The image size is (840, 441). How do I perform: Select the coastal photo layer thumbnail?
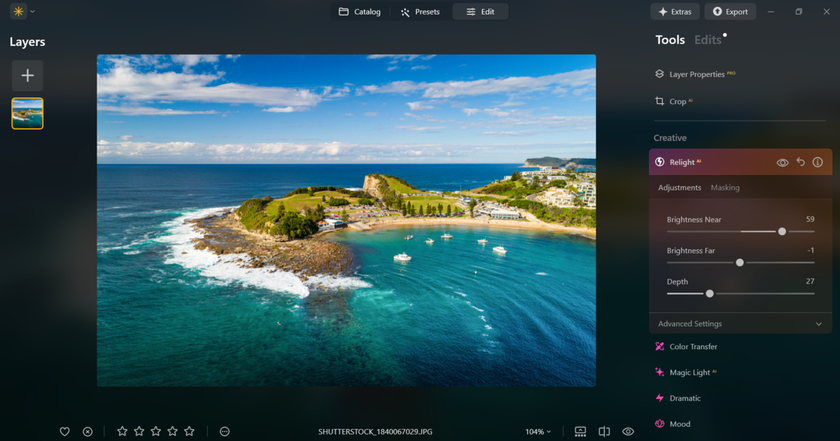(27, 113)
